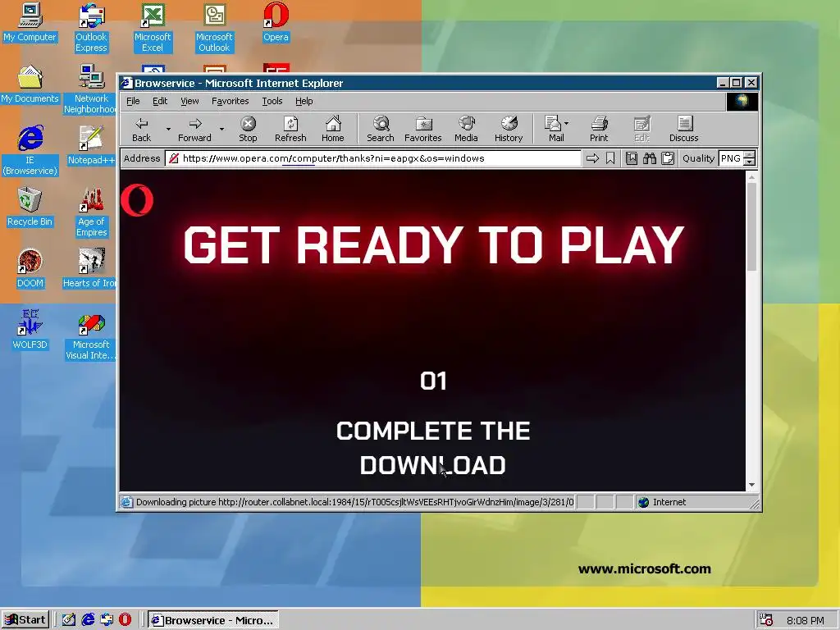This screenshot has width=840, height=630.
Task: Click the Opera logo on the webpage
Action: (137, 200)
